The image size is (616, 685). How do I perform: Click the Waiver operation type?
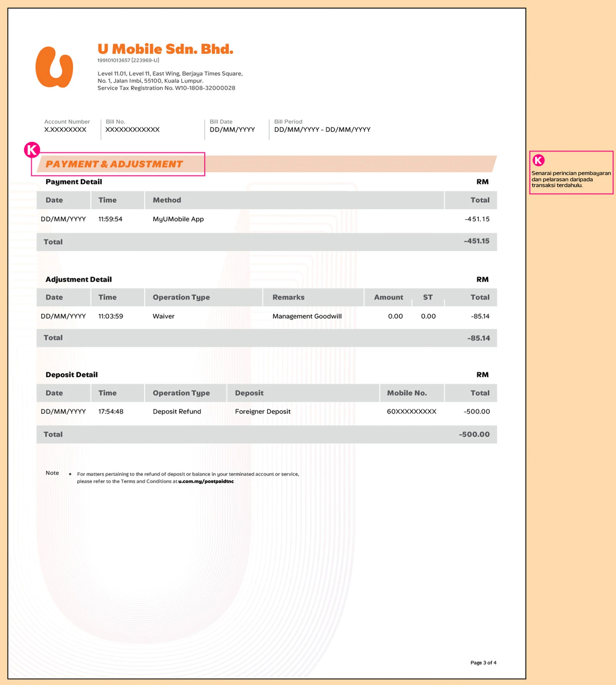[164, 316]
